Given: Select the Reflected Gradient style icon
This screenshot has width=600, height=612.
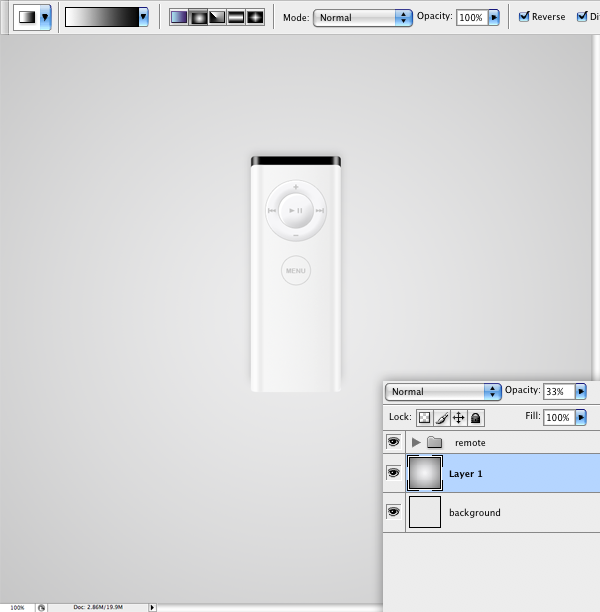Looking at the screenshot, I should pyautogui.click(x=236, y=17).
